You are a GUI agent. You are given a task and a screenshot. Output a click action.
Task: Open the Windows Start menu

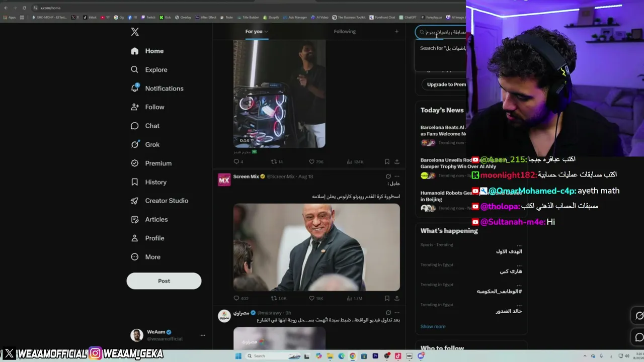coord(238,356)
